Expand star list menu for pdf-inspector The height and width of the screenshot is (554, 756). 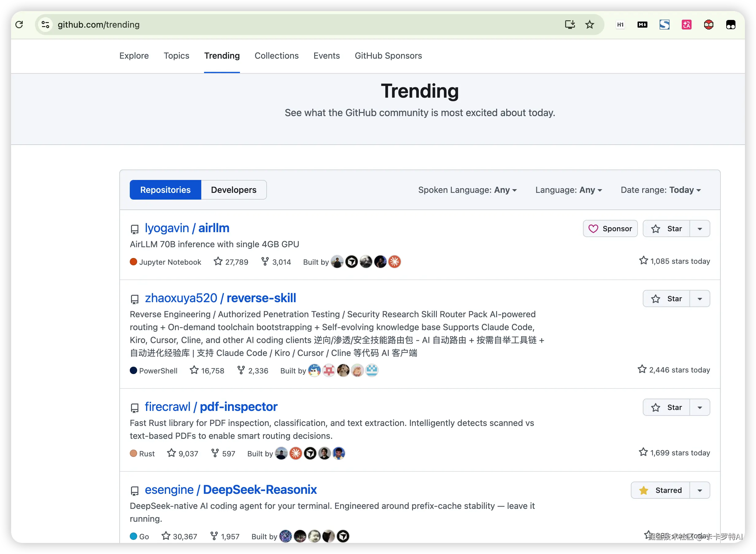[700, 407]
